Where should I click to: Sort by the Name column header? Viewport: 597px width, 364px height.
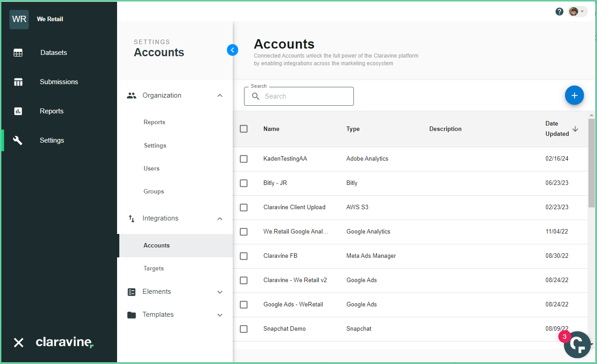tap(271, 129)
